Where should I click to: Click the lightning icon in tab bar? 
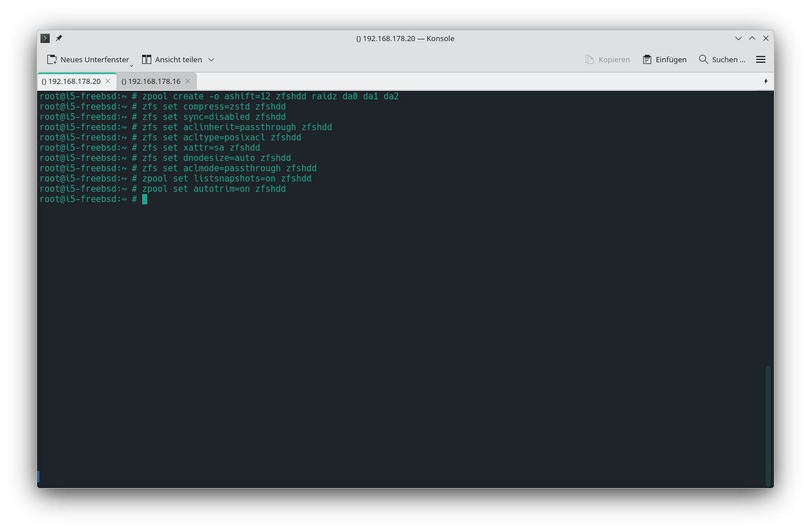(x=765, y=81)
